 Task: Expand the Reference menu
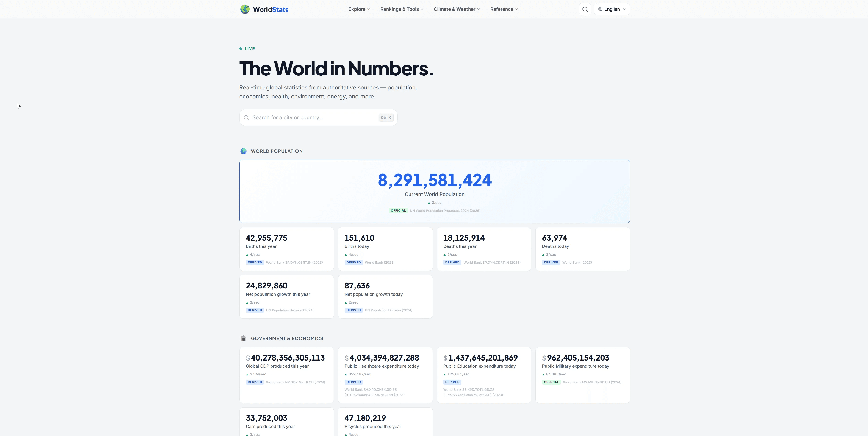point(504,9)
